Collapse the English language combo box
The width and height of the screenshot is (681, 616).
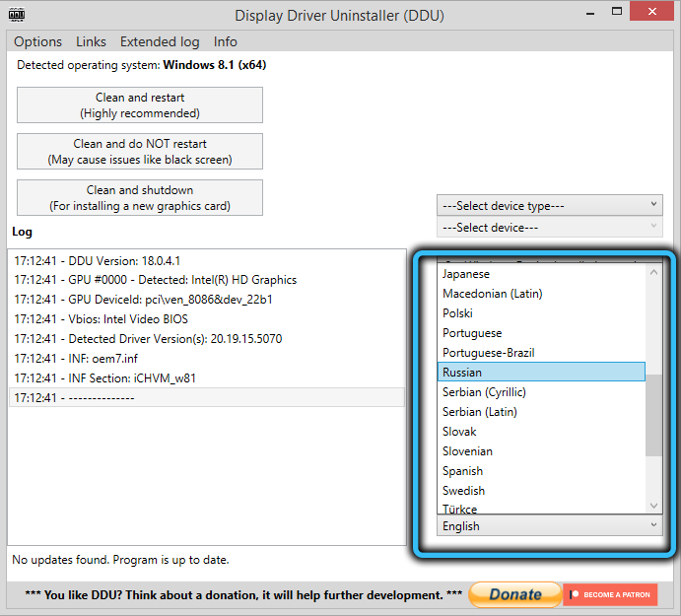click(x=549, y=526)
